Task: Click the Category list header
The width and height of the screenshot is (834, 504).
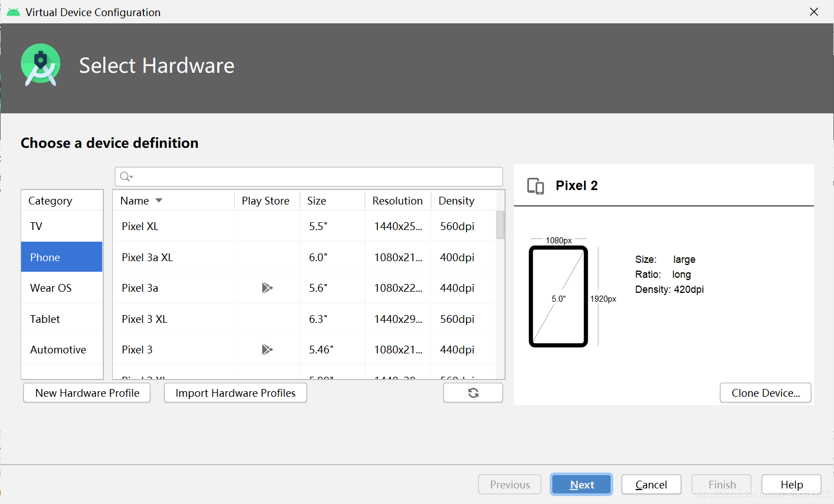Action: [62, 201]
